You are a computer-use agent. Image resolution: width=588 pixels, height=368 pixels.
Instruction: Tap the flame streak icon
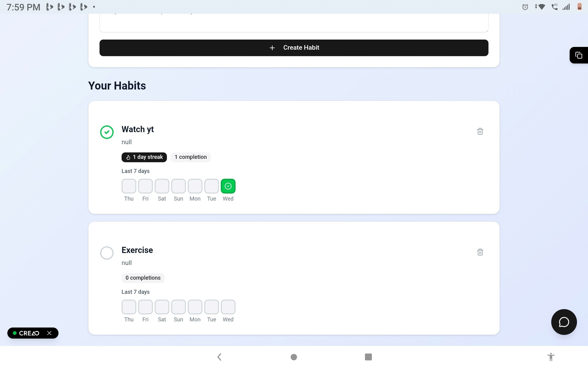(x=128, y=157)
